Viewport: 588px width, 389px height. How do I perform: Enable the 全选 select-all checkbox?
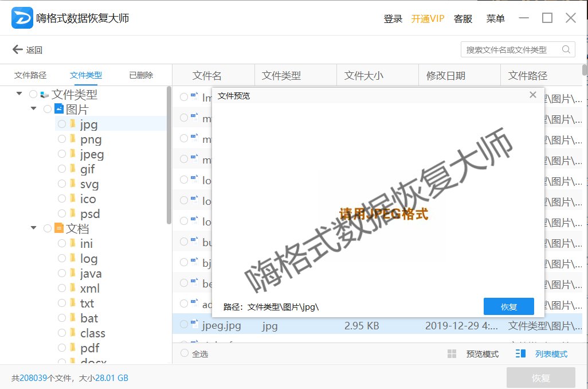click(x=185, y=353)
